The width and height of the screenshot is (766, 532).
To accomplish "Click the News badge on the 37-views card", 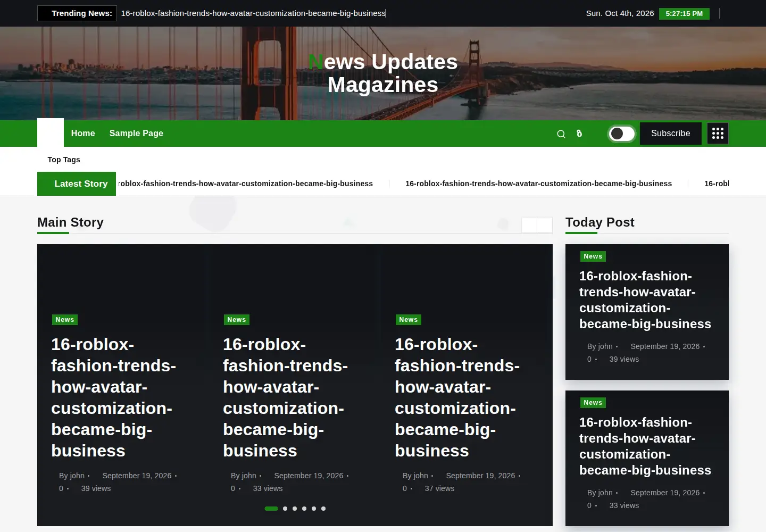I will (409, 320).
